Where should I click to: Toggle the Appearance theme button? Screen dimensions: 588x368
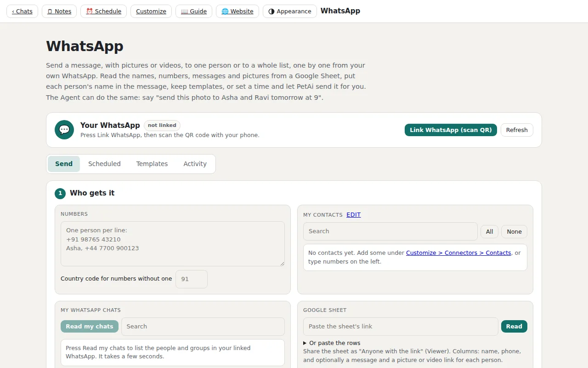coord(289,11)
